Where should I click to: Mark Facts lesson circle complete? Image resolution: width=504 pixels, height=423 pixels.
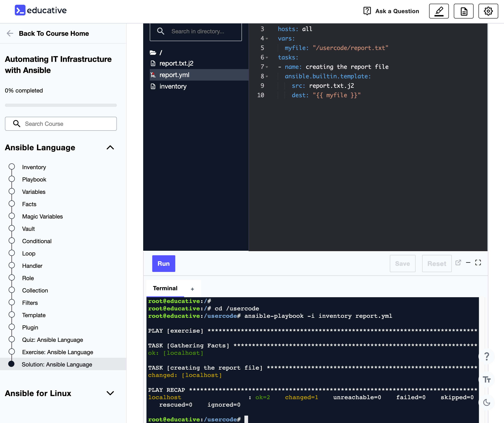coord(12,203)
